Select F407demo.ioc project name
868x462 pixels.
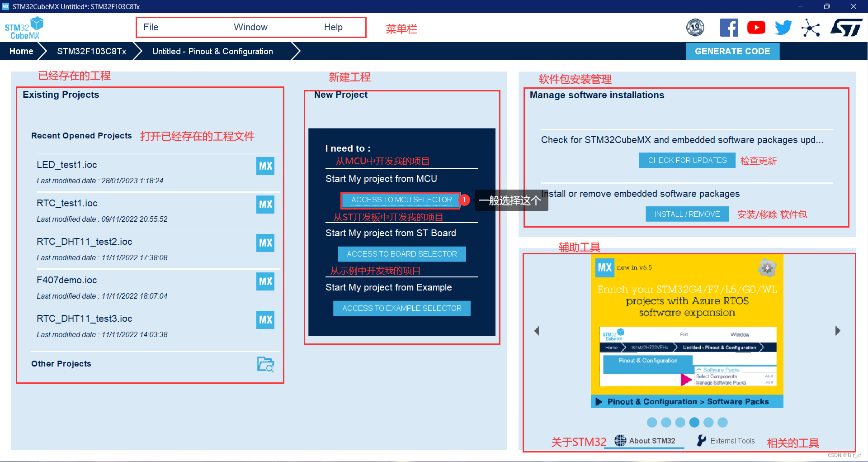click(67, 280)
